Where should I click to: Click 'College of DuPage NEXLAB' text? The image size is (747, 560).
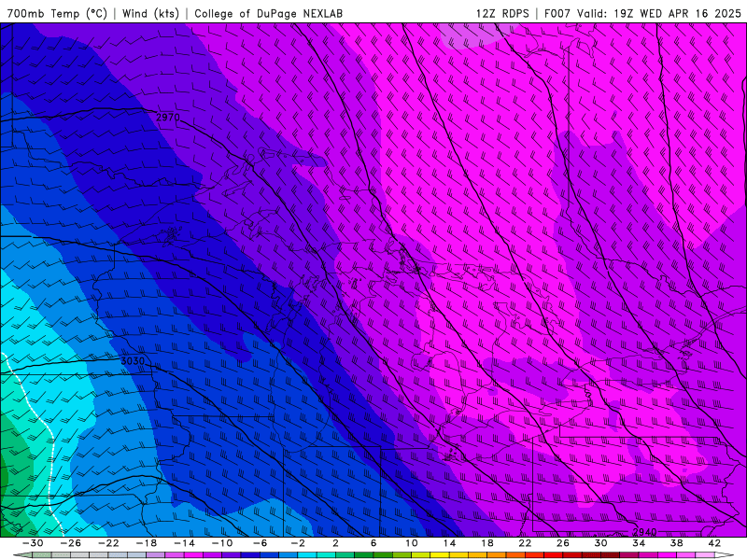tap(268, 13)
